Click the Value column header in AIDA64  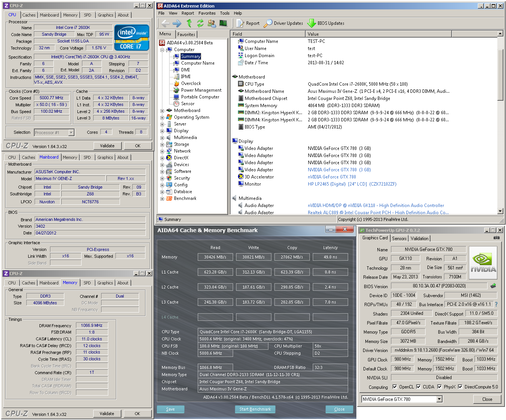tap(378, 34)
